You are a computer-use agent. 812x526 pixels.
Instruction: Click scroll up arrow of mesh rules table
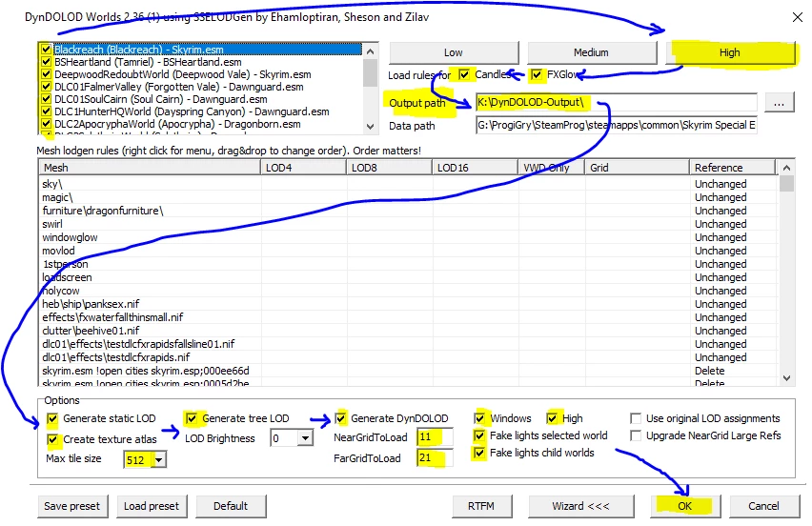tap(786, 168)
